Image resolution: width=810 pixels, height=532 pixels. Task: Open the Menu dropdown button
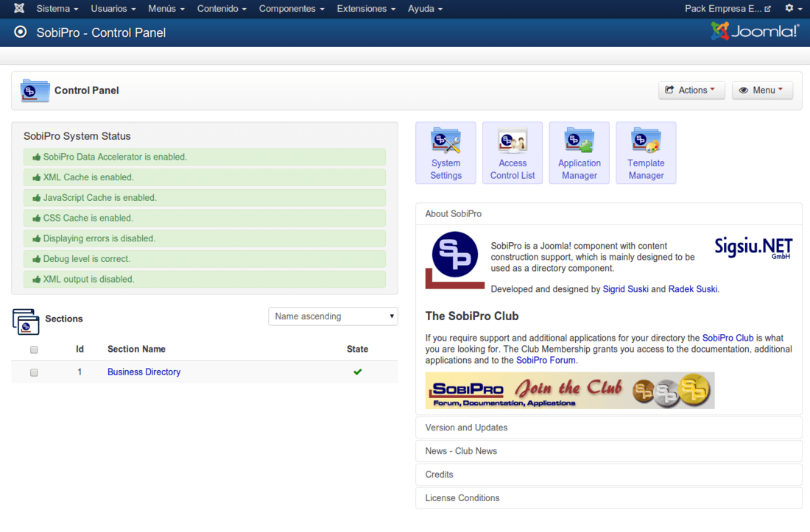(762, 91)
